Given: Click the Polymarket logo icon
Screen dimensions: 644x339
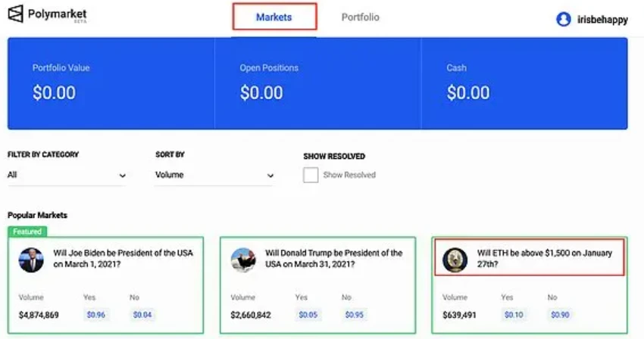Looking at the screenshot, I should point(16,16).
